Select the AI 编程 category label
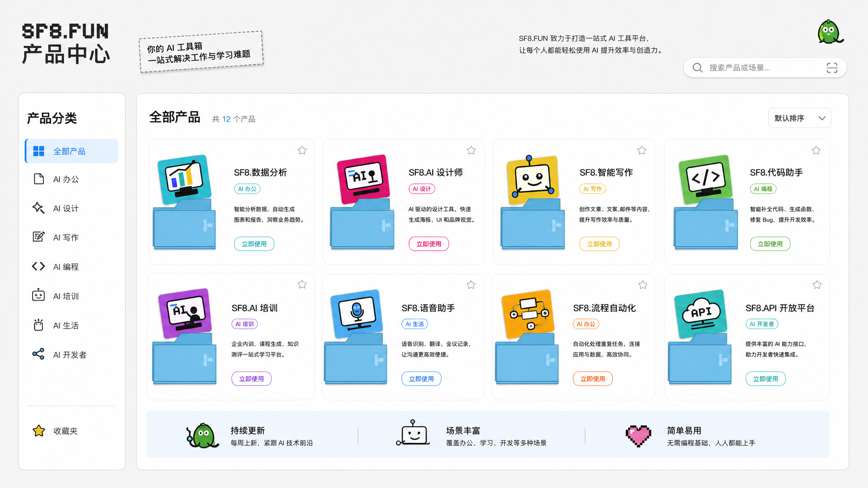The image size is (868, 488). [x=66, y=267]
